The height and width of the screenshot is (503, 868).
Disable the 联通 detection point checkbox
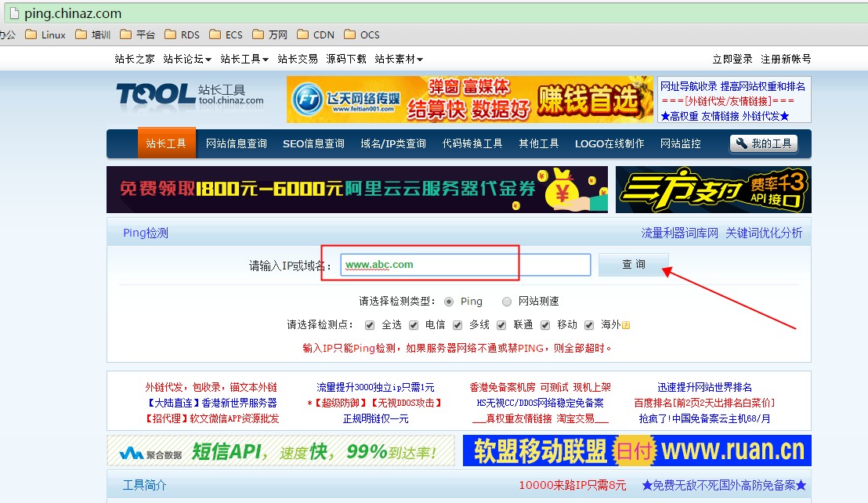[501, 325]
